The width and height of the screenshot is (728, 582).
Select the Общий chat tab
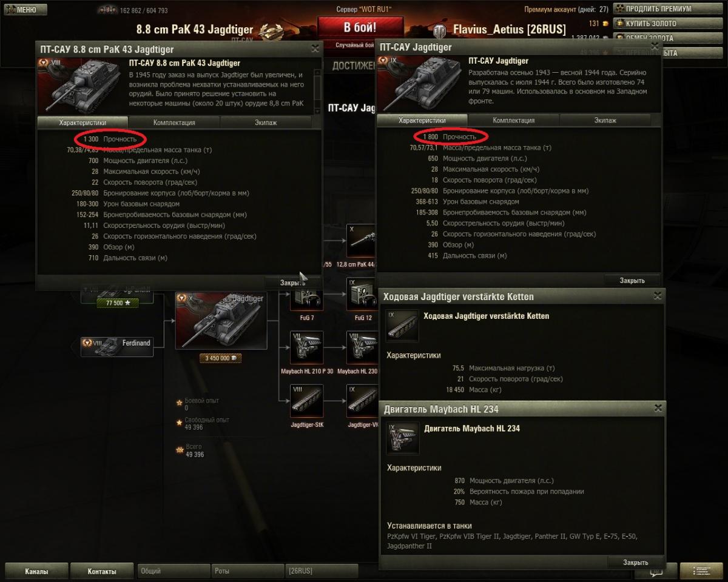[x=174, y=571]
